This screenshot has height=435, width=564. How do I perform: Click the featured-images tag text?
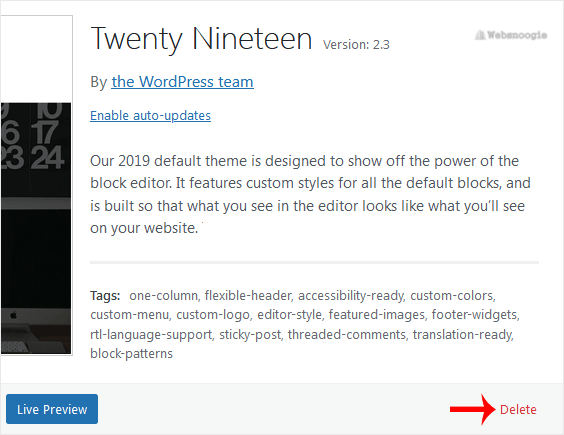click(x=377, y=315)
